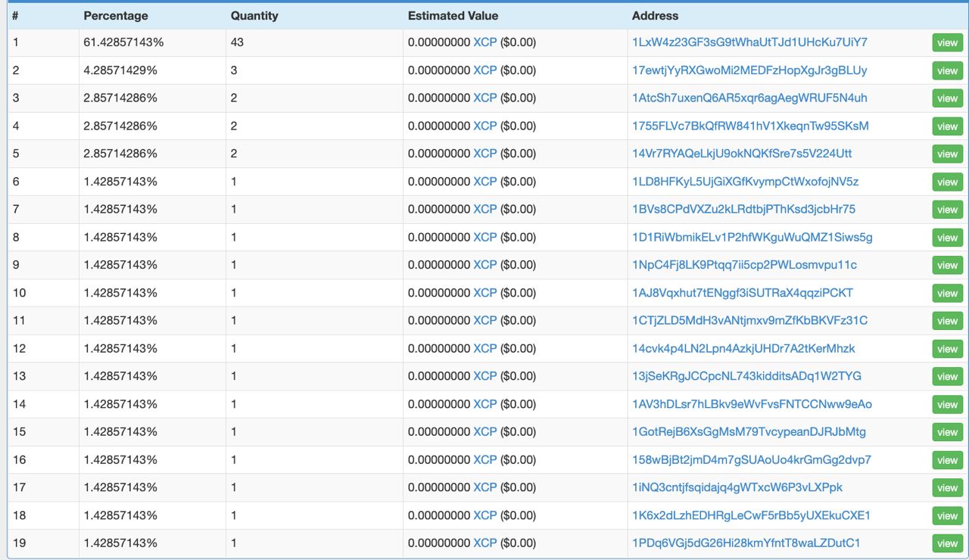969x560 pixels.
Task: Click view button in row 17
Action: (x=947, y=488)
